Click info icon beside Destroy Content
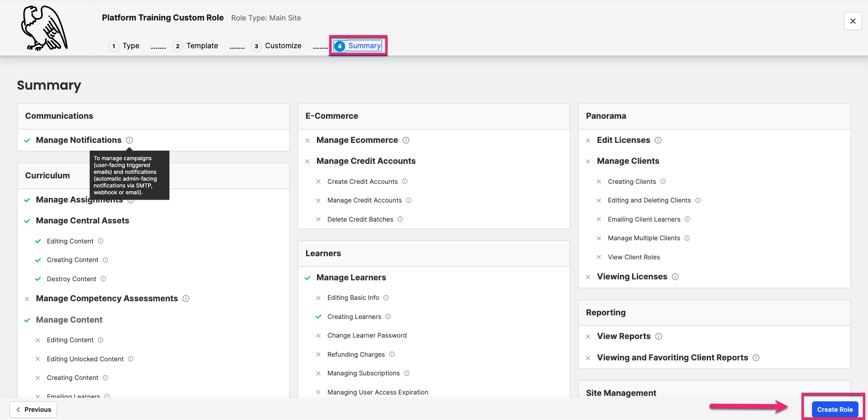Image resolution: width=868 pixels, height=420 pixels. tap(103, 278)
